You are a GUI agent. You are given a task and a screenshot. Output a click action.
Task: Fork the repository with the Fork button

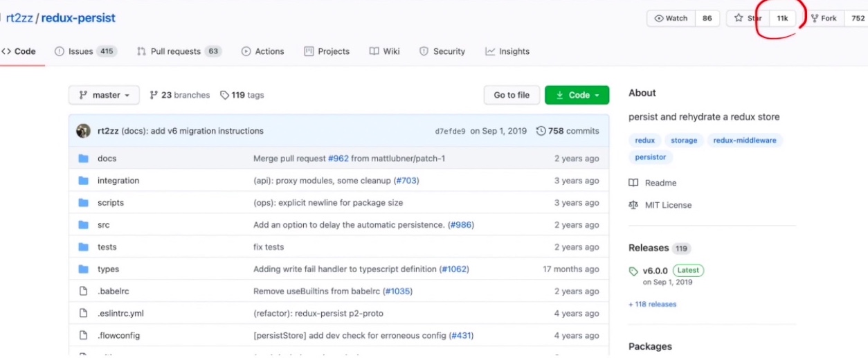[823, 19]
